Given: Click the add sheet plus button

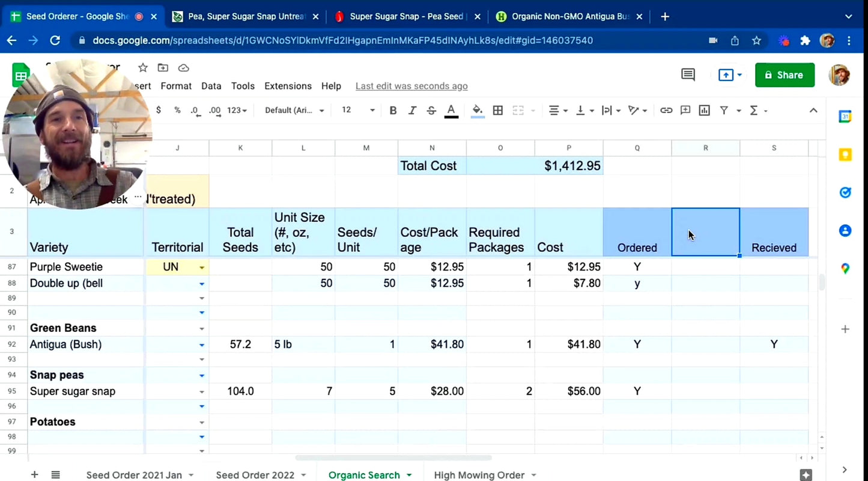Looking at the screenshot, I should coord(34,474).
